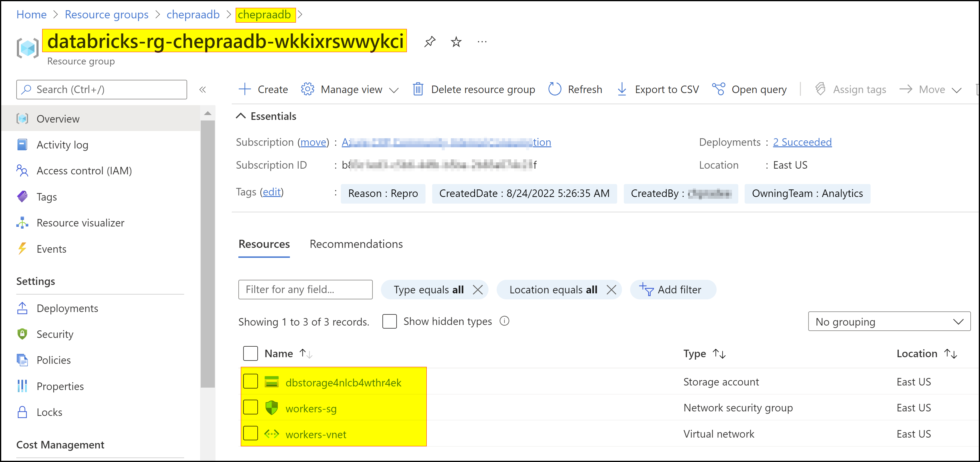Viewport: 980px width, 462px height.
Task: Click the Reason : Repro tag
Action: coord(383,194)
